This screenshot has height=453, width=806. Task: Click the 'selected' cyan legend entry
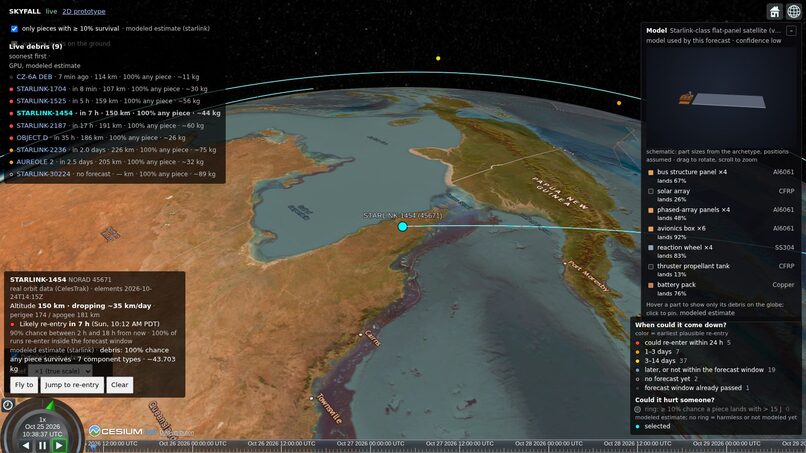coord(653,426)
